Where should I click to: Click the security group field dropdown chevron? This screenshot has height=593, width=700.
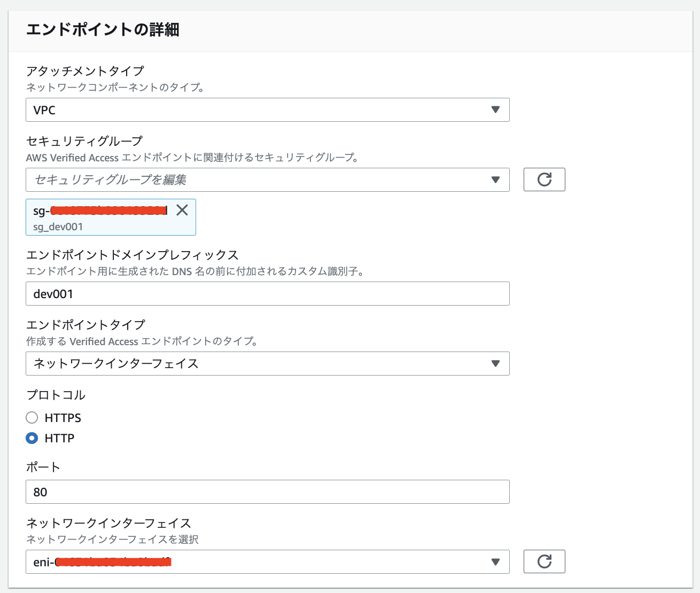coord(496,180)
